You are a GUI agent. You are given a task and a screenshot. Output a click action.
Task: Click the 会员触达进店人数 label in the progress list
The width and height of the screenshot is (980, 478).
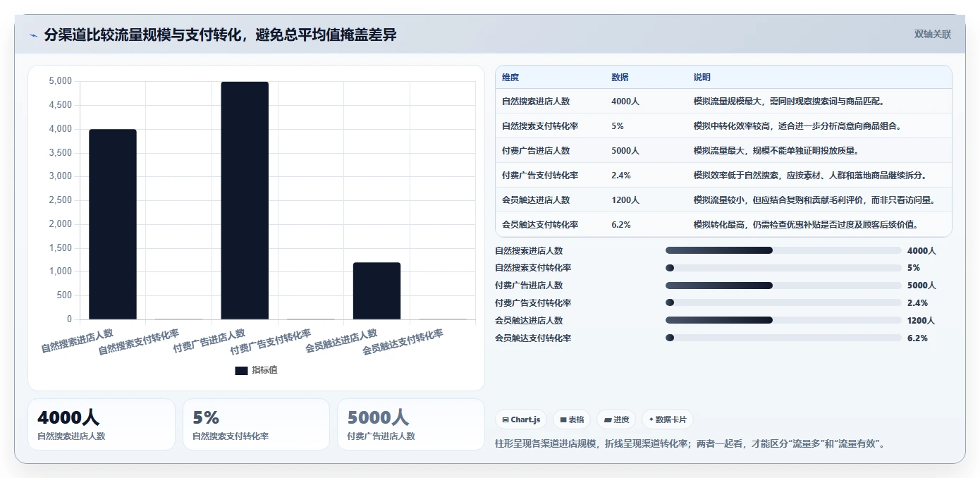[x=529, y=321]
